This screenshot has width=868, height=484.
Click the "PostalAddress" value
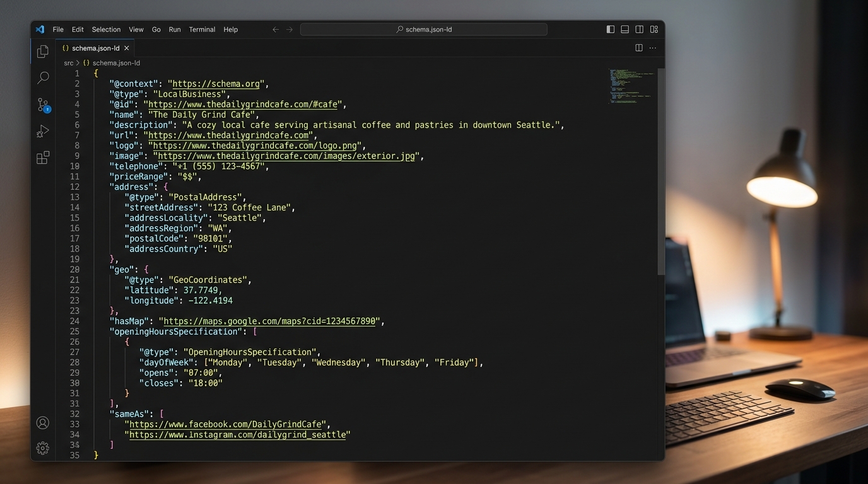(x=204, y=197)
